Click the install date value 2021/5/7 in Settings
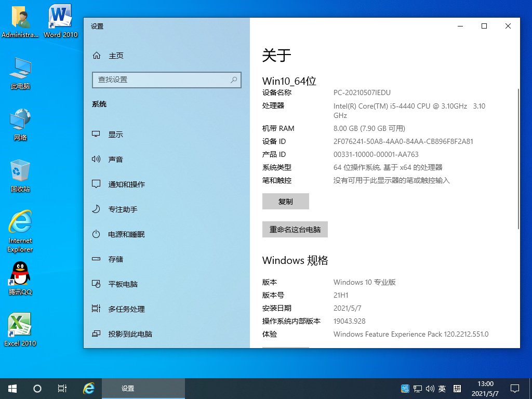Viewport: 532px width, 399px height. pos(348,308)
